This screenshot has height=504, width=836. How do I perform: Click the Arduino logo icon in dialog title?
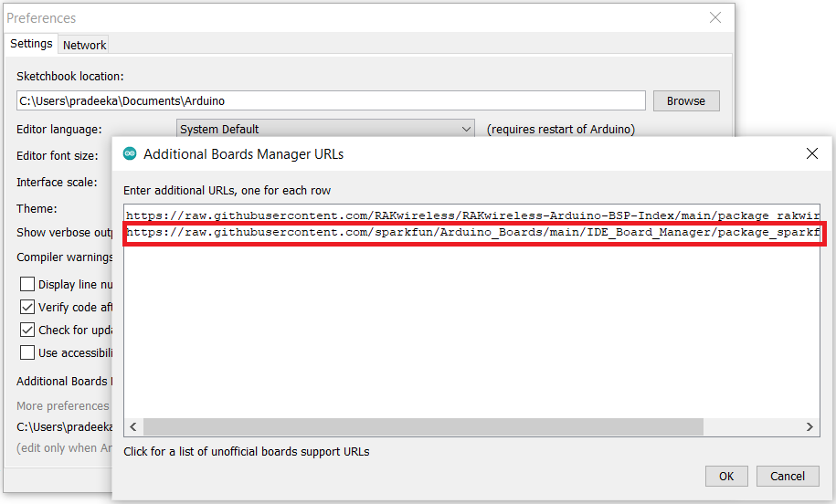pyautogui.click(x=130, y=154)
